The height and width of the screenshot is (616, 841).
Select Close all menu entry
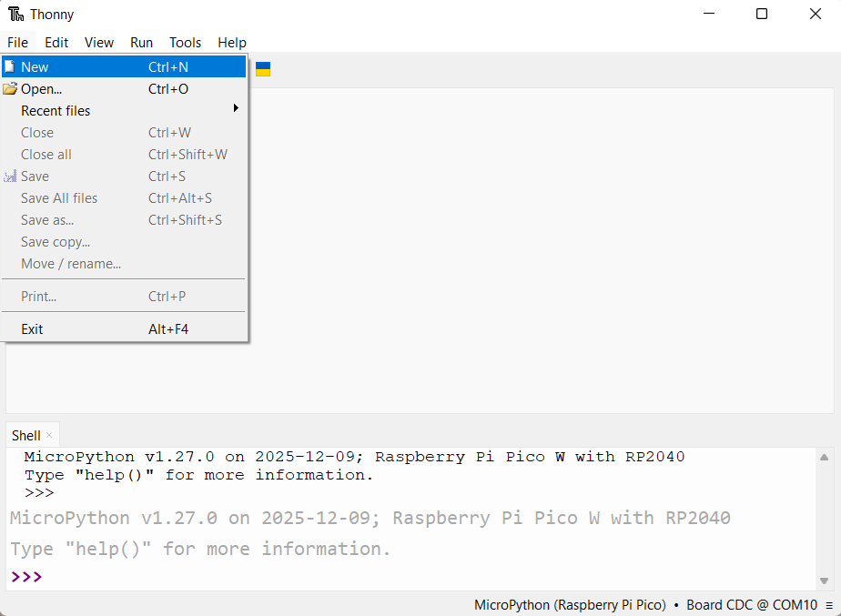coord(124,155)
